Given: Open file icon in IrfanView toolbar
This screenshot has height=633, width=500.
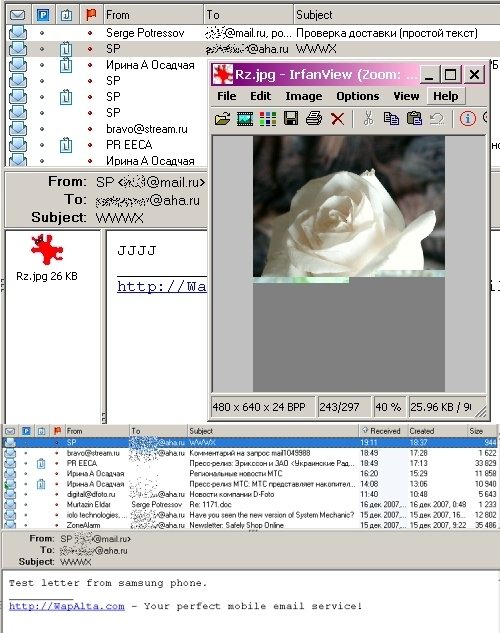Looking at the screenshot, I should (222, 119).
